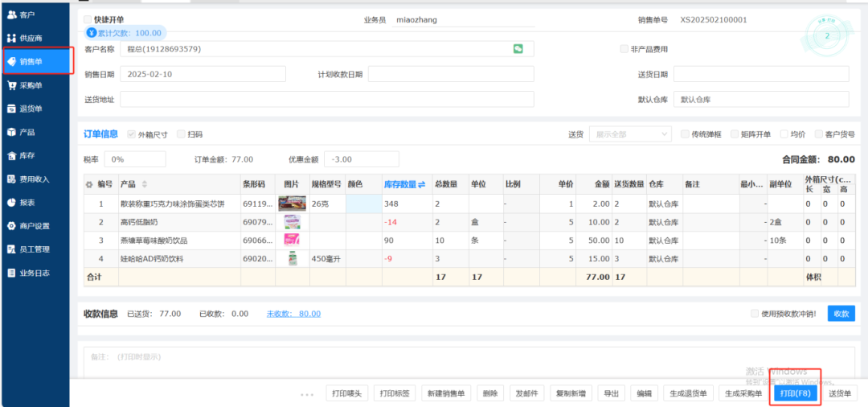Check the 矩阵开单 checkbox

tap(735, 134)
